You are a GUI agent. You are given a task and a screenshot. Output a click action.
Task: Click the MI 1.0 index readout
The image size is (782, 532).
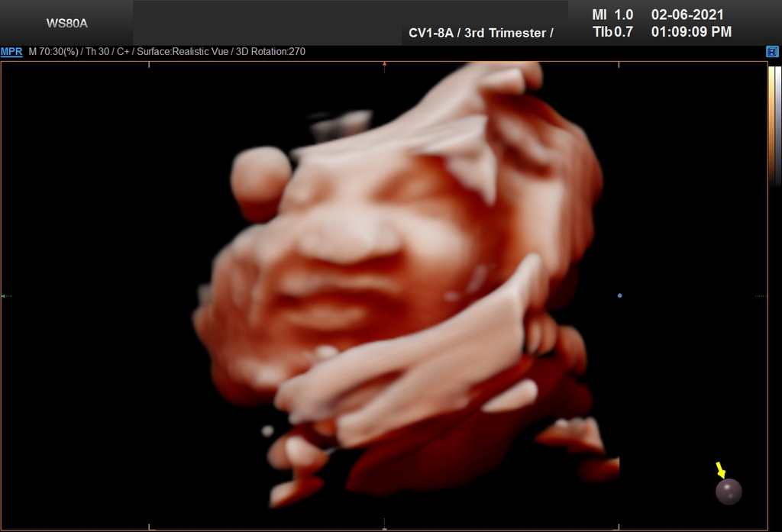pos(612,15)
